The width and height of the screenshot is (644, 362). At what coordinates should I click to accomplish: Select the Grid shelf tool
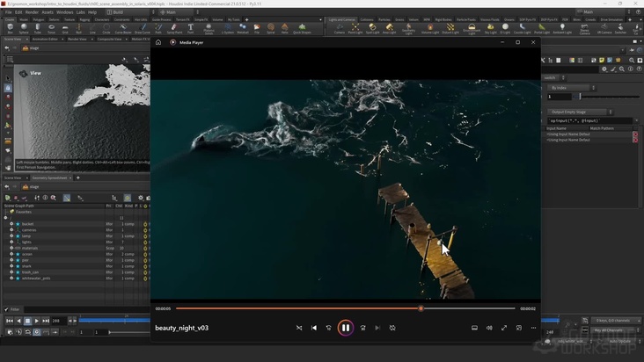click(x=65, y=28)
